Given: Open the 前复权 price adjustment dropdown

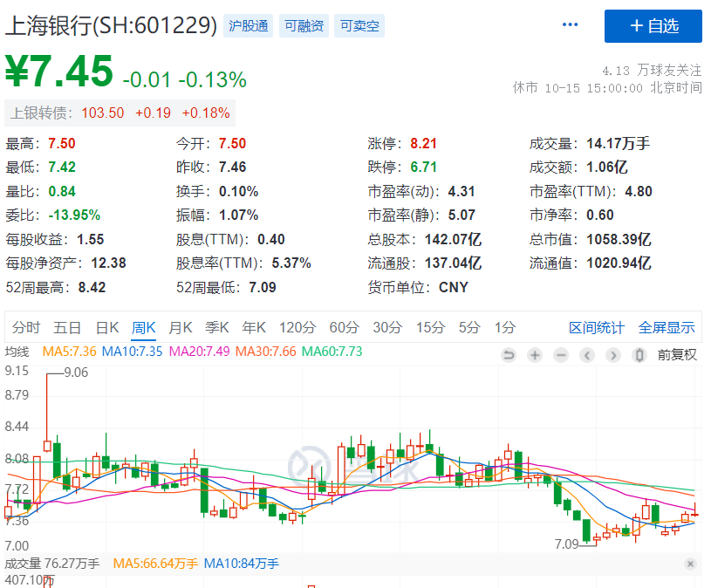Looking at the screenshot, I should 677,355.
